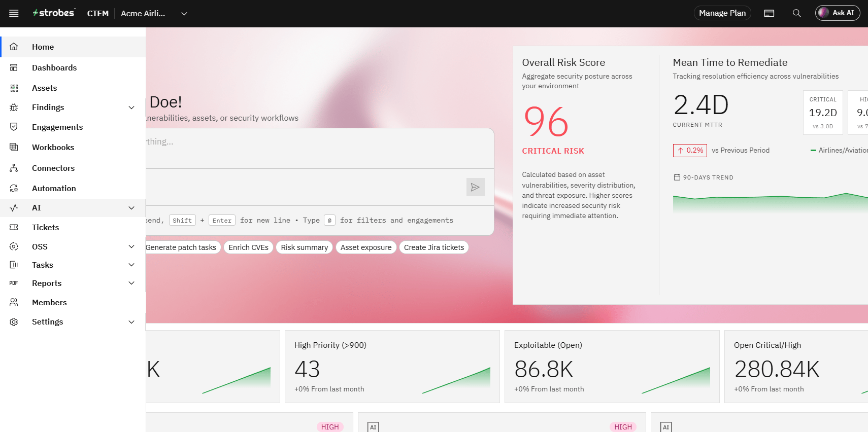Image resolution: width=868 pixels, height=432 pixels.
Task: Click the Connectors icon
Action: tap(14, 168)
